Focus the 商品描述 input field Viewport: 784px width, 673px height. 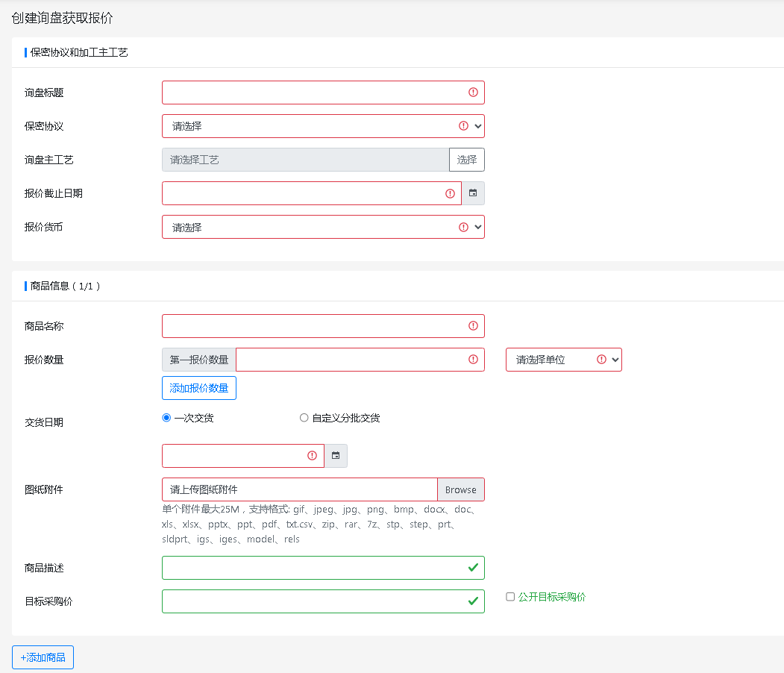click(323, 568)
